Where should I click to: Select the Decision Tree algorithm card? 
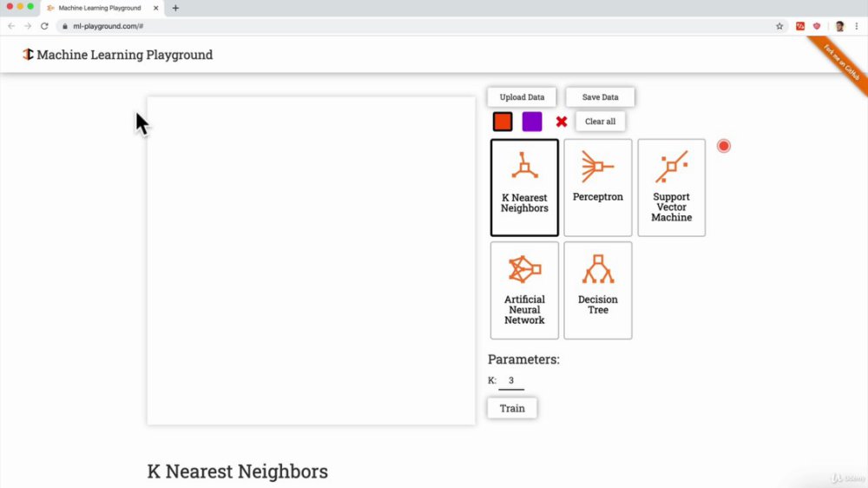point(598,290)
